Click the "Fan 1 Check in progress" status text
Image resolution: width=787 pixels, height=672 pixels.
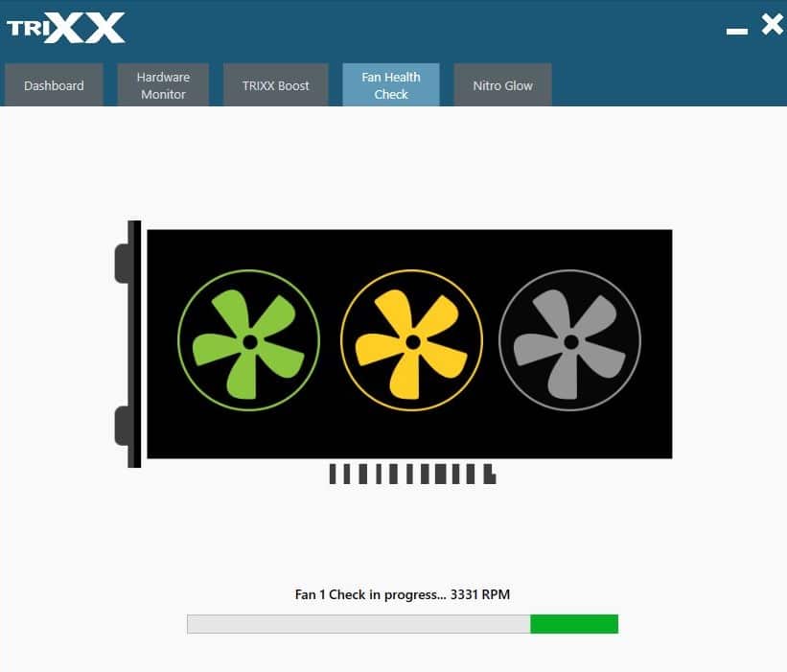[x=370, y=594]
